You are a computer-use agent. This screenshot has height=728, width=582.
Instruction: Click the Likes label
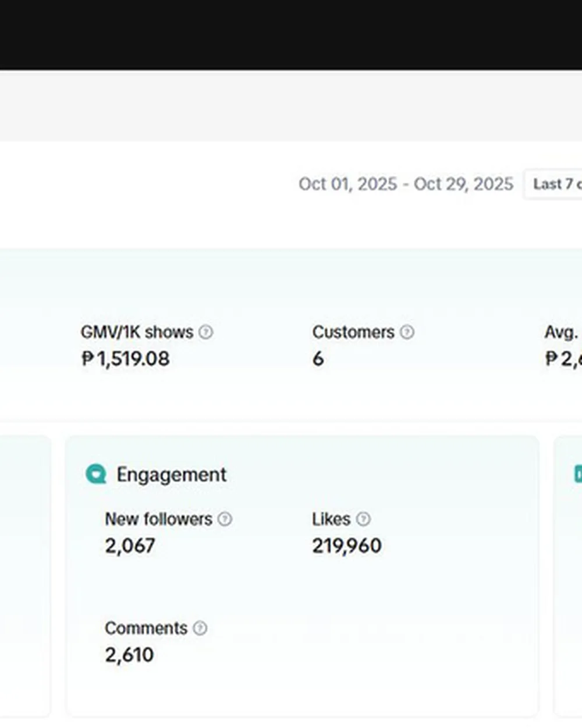(331, 519)
